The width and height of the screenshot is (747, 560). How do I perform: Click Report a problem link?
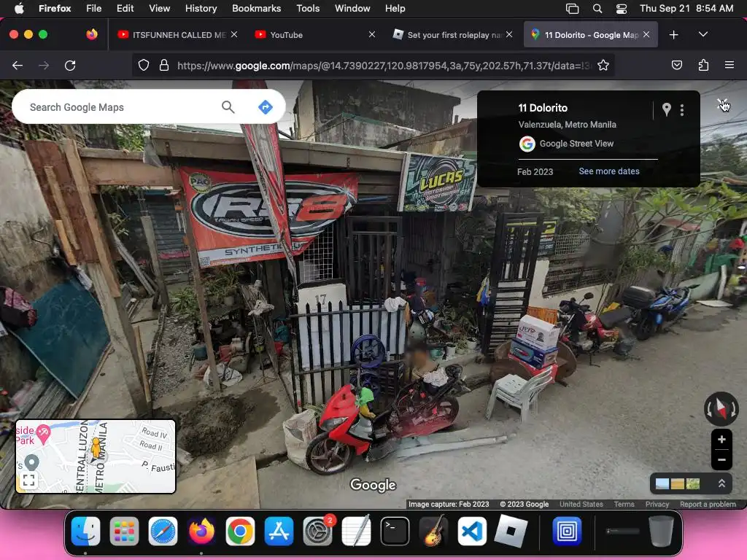(708, 505)
